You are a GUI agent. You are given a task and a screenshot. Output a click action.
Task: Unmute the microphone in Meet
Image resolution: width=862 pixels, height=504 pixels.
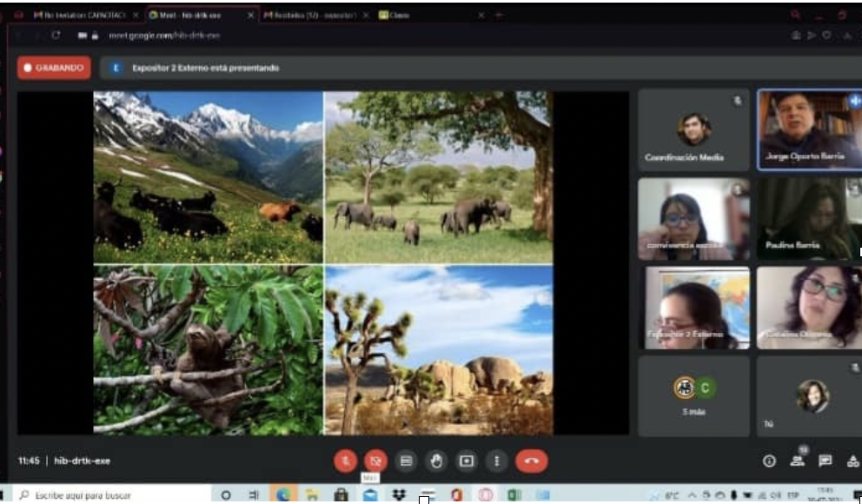[x=346, y=461]
